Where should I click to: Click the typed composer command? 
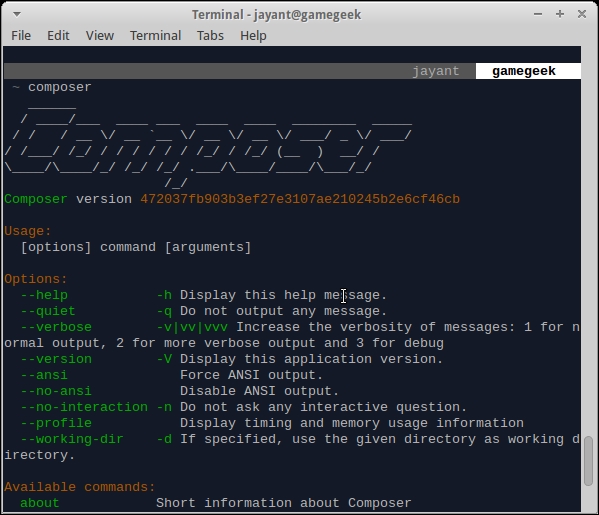[x=60, y=87]
